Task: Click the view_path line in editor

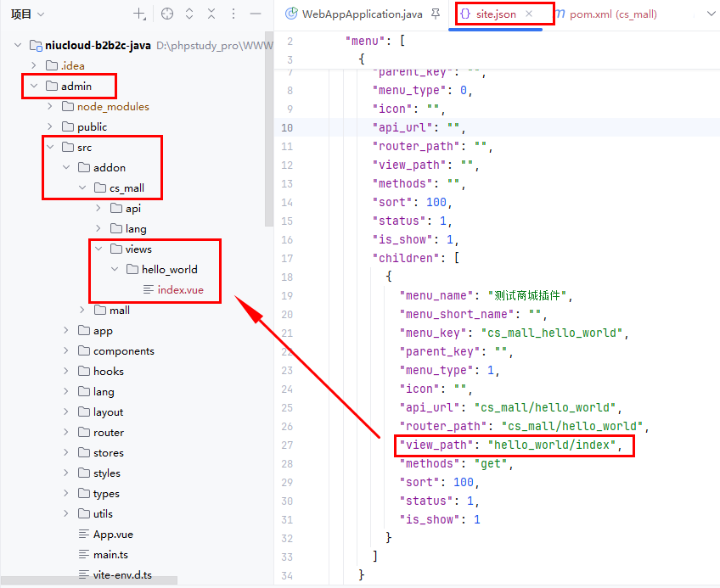Action: (x=512, y=445)
